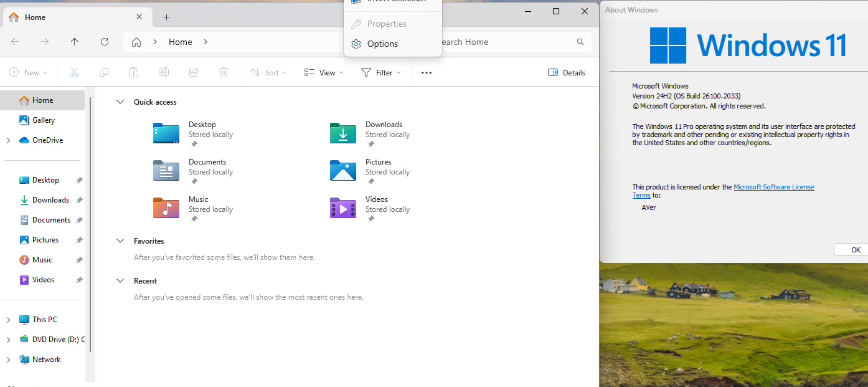Click the Copy icon in toolbar
The height and width of the screenshot is (387, 868).
pos(104,73)
